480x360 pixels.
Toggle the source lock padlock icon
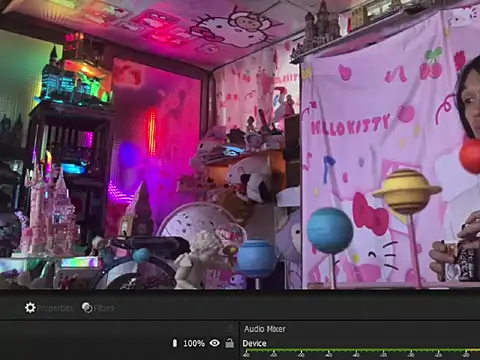pyautogui.click(x=230, y=343)
